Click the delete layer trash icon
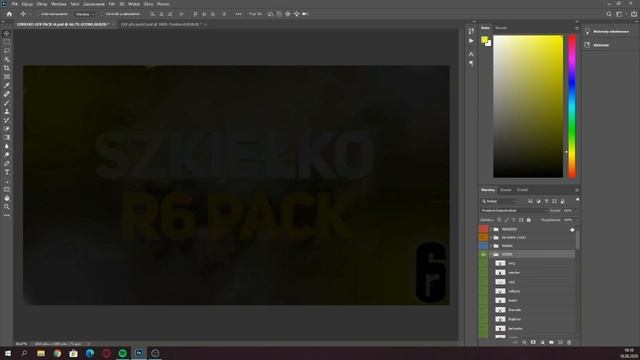Viewport: 640px width, 360px height. coord(569,342)
